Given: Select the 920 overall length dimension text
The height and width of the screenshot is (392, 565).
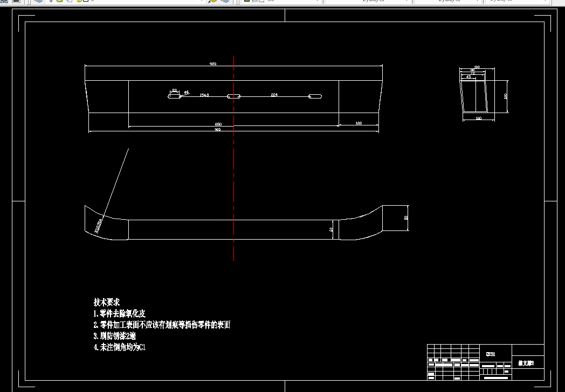Looking at the screenshot, I should pyautogui.click(x=213, y=64).
